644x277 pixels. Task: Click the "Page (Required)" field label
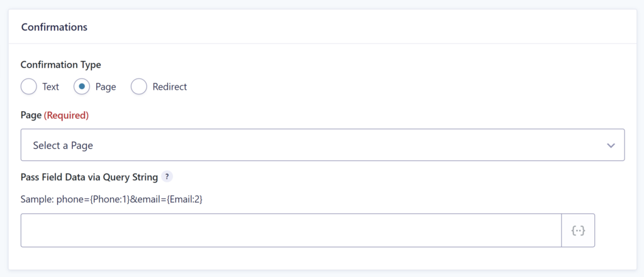click(55, 116)
